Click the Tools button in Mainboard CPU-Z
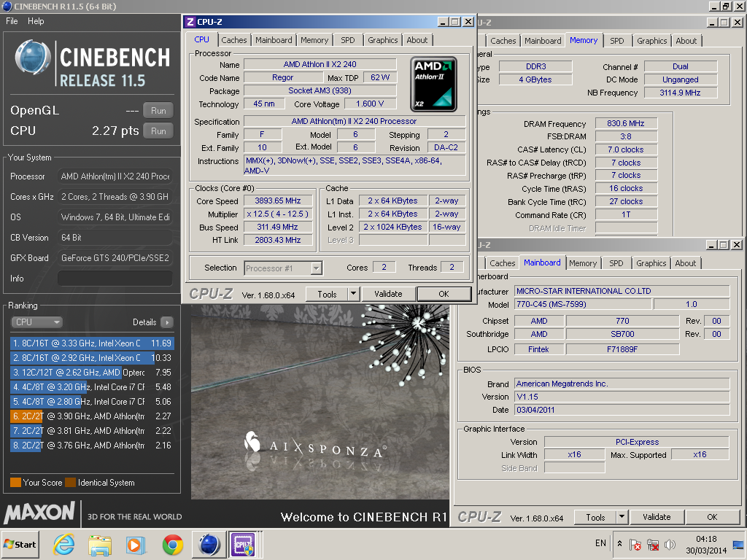Viewport: 747px width, 560px height. pos(595,517)
